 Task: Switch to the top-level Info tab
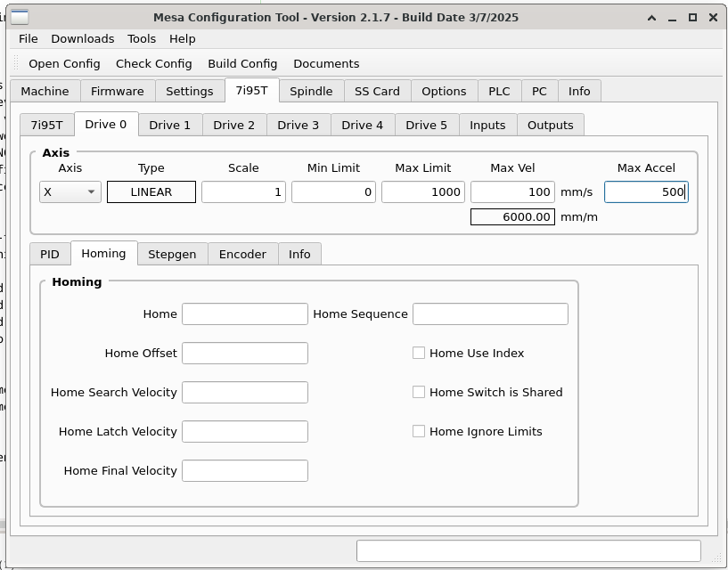click(579, 91)
